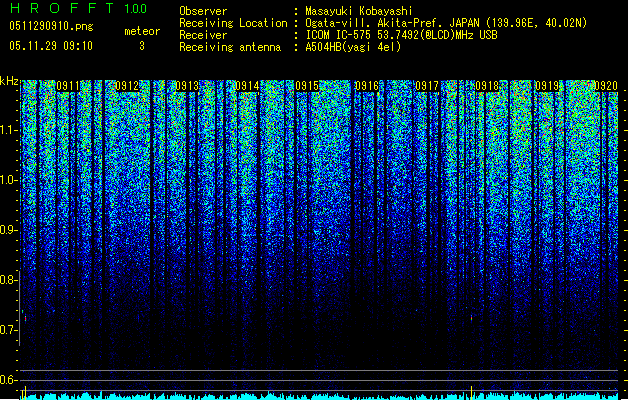
Task: Click the 0915 time marker
Action: tap(307, 86)
